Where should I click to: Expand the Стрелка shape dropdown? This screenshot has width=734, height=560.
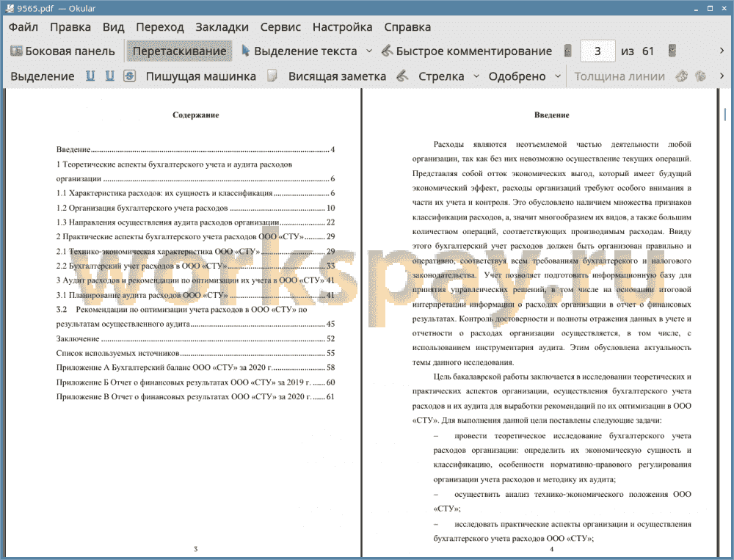coord(476,76)
